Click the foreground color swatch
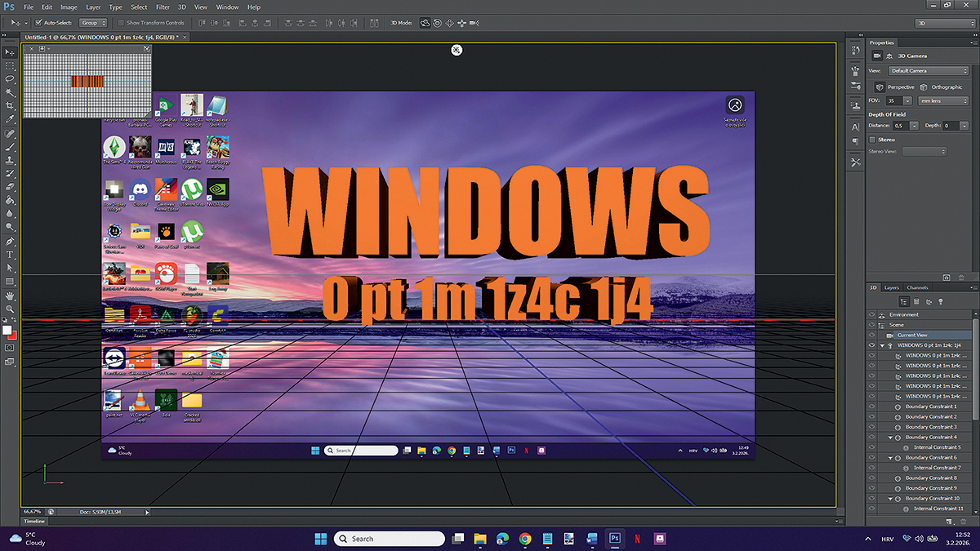980x551 pixels. (x=7, y=330)
